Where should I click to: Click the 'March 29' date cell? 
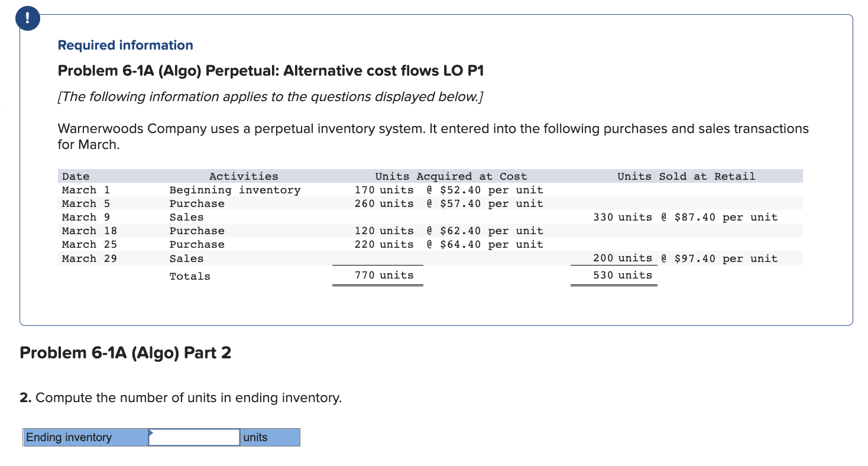[89, 258]
